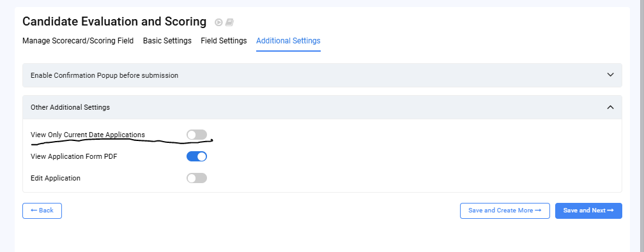
Task: Switch to Manage Scorecard/Scoring Field tab
Action: coord(78,41)
